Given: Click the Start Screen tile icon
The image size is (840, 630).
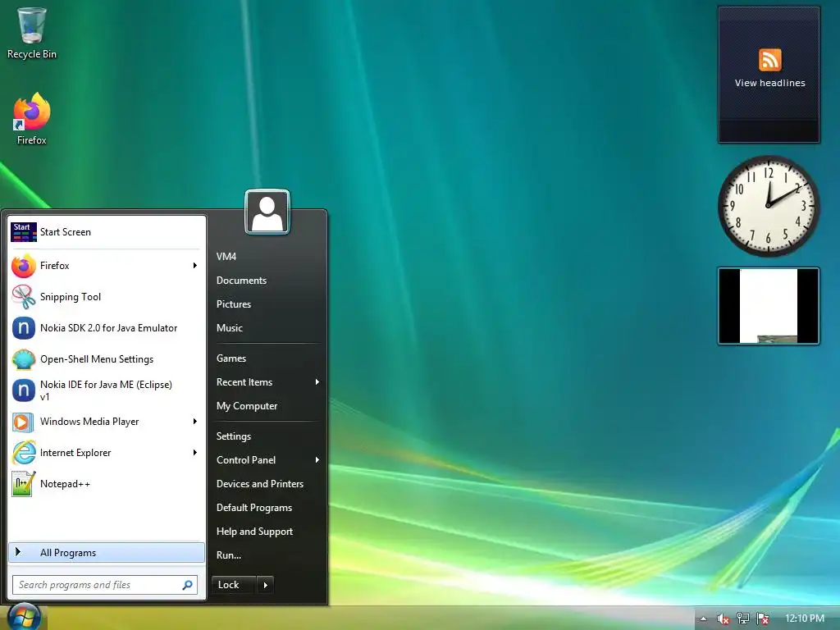Looking at the screenshot, I should pos(24,232).
